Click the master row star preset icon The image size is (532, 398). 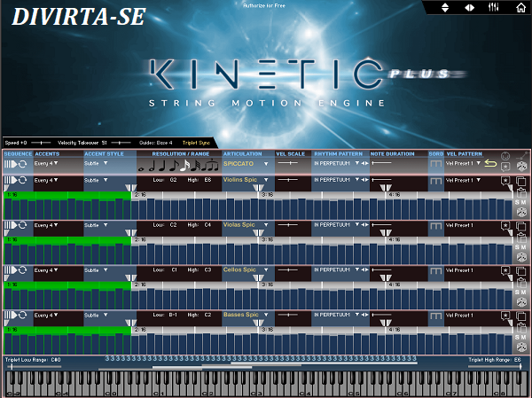click(505, 167)
